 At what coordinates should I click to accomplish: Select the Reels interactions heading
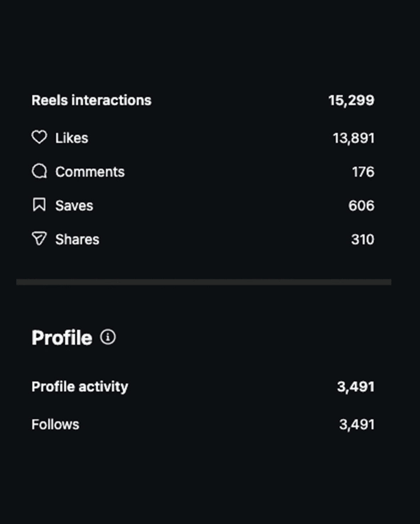[x=92, y=100]
